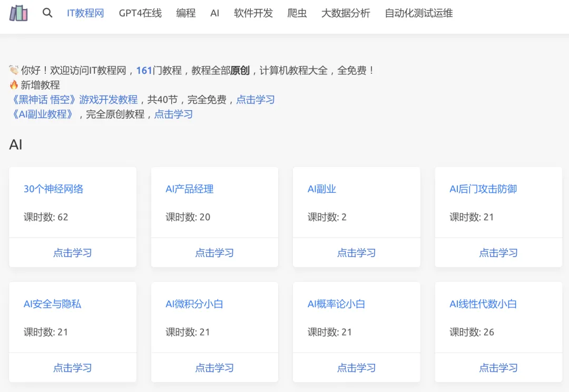Open 爬虫 menu item
Screen dimensions: 569x392
click(297, 13)
